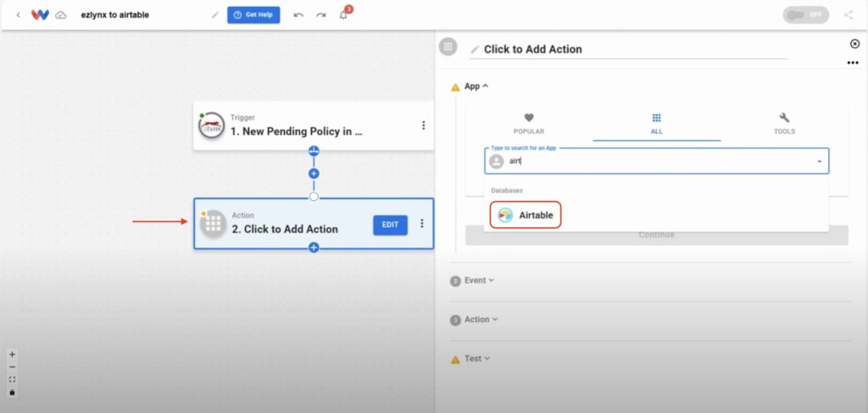Screen dimensions: 868x413
Task: Click the ezlynx to airtable workflow name
Action: click(x=114, y=15)
